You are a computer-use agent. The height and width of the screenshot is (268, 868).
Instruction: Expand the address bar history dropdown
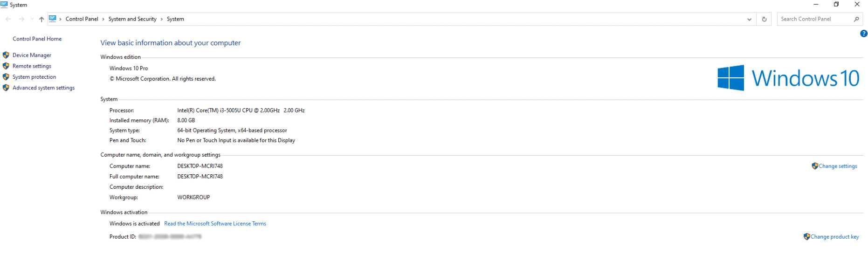[749, 19]
